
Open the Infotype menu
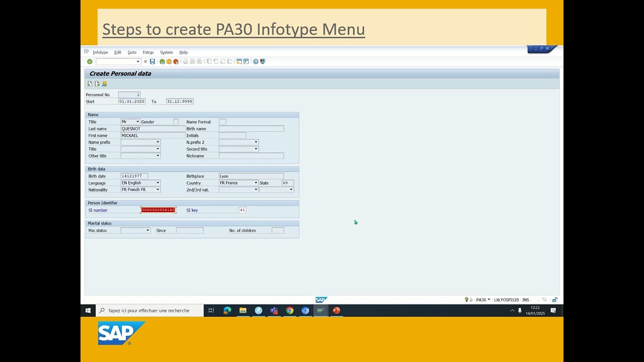tap(100, 52)
